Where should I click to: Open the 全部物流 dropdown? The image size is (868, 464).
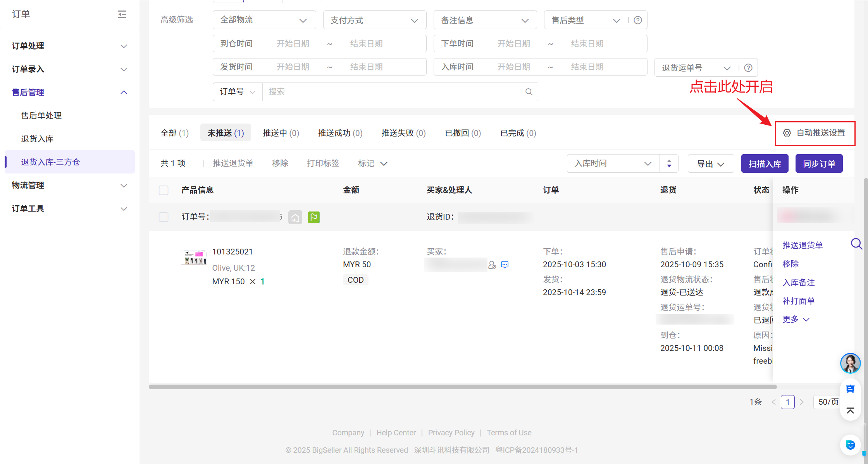pyautogui.click(x=264, y=20)
